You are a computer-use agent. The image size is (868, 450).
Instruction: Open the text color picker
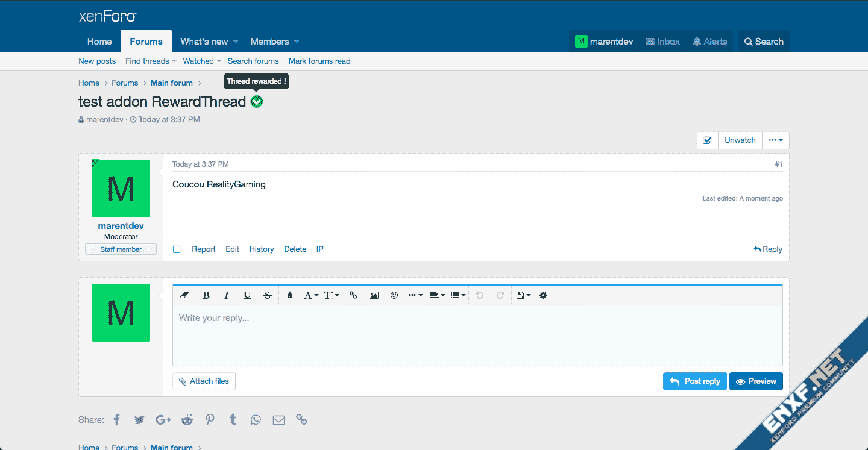click(290, 295)
